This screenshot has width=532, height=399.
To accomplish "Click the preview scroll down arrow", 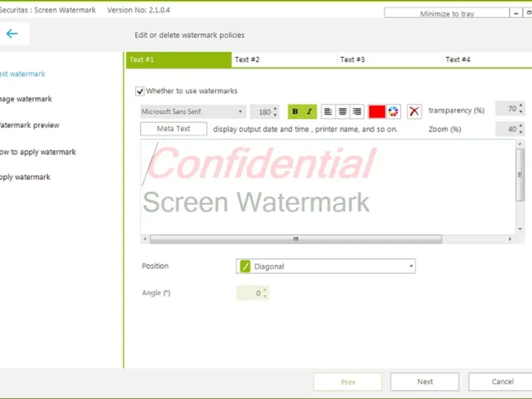I will (x=520, y=229).
